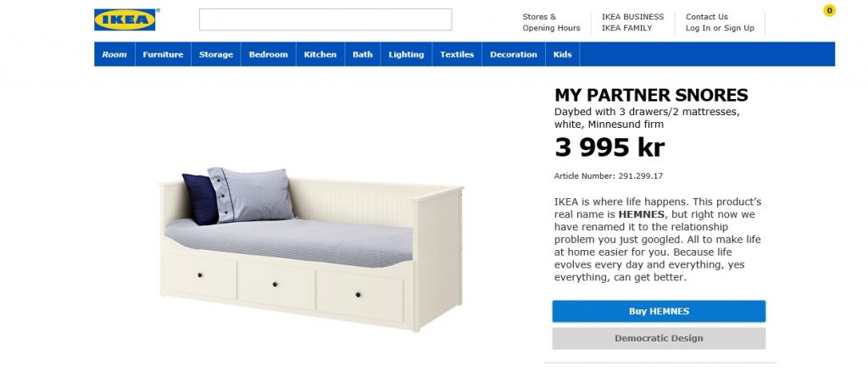
Task: Click the Contact Us link
Action: click(706, 16)
